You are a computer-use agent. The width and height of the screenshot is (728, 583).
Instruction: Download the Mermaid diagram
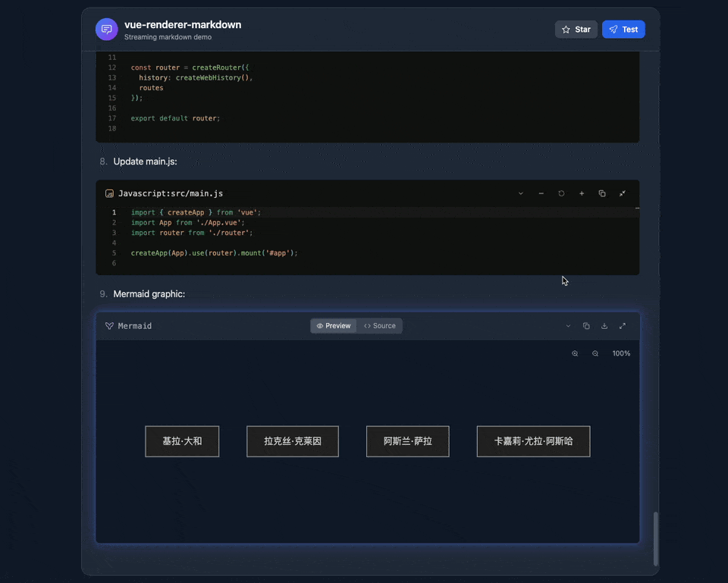point(604,326)
